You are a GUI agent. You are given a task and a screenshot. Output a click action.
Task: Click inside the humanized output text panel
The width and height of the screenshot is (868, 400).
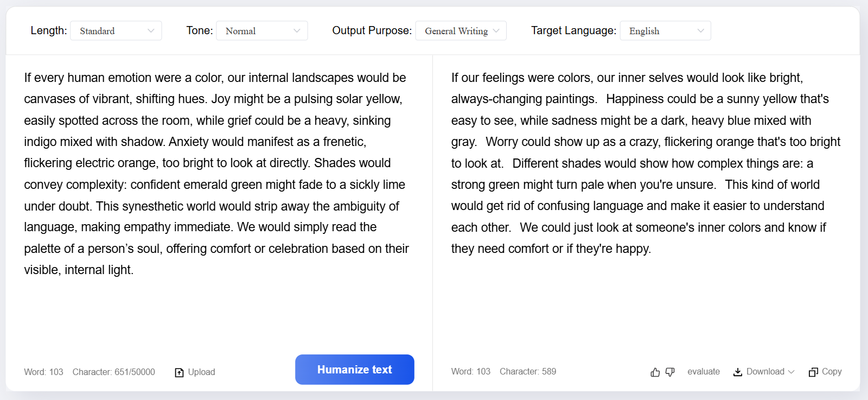click(x=646, y=163)
